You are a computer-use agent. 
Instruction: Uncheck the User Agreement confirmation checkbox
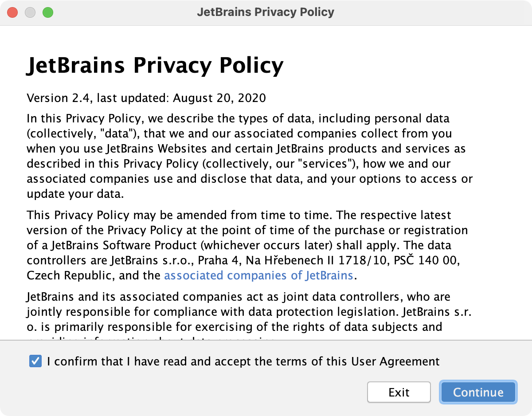point(35,361)
